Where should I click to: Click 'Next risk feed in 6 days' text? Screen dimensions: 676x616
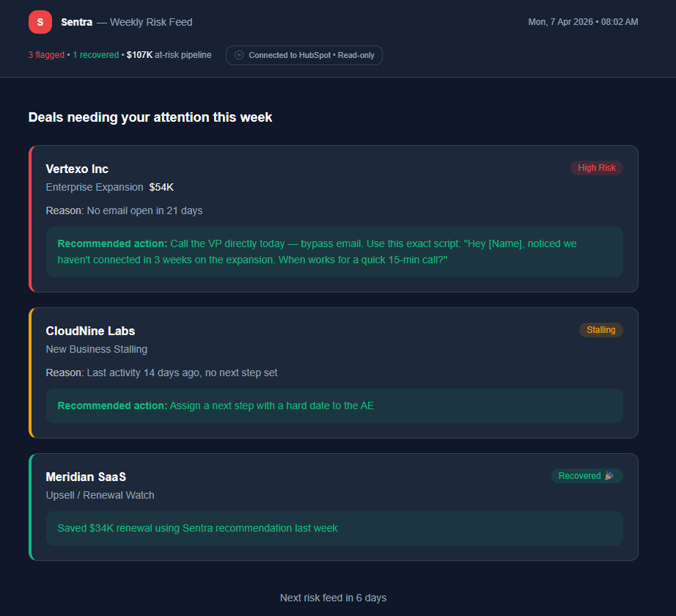click(333, 598)
